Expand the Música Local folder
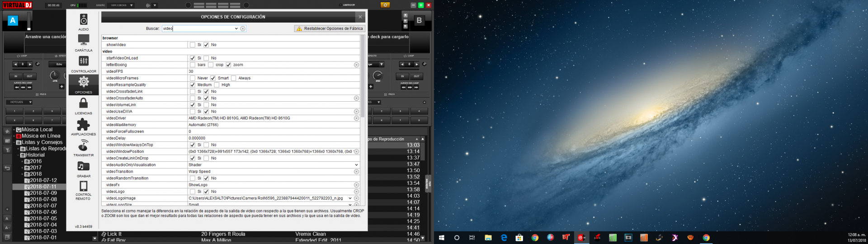 [x=14, y=130]
